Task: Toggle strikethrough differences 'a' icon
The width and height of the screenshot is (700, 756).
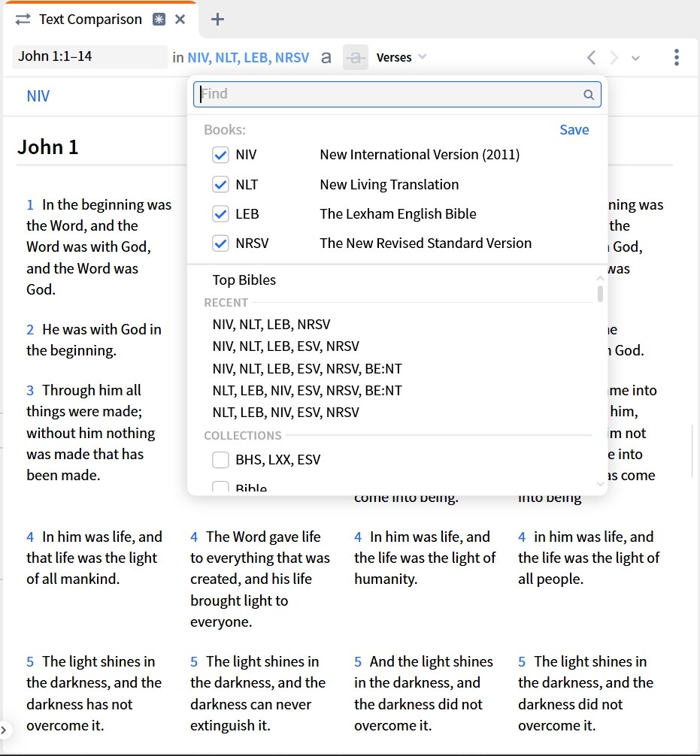Action: [356, 57]
